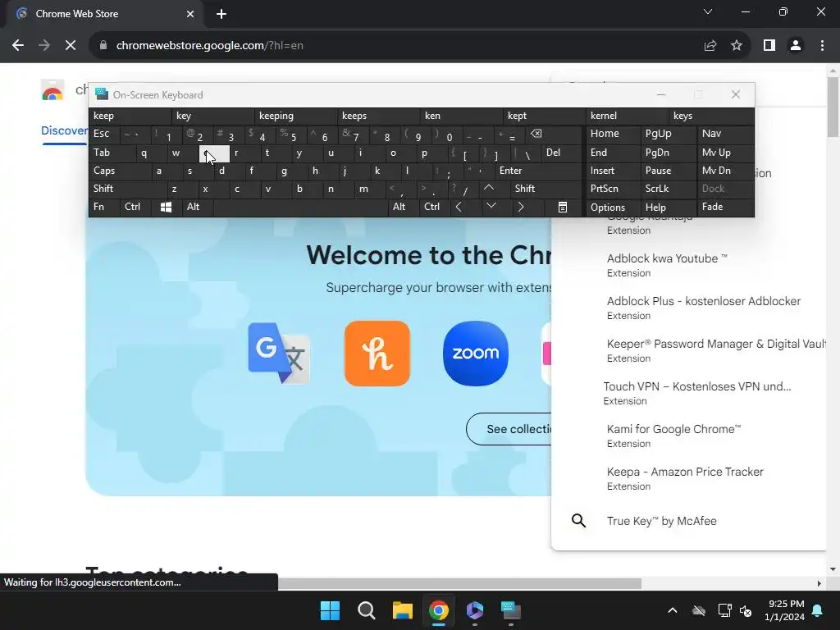Viewport: 840px width, 630px height.
Task: Show hidden system tray icons
Action: 673,610
